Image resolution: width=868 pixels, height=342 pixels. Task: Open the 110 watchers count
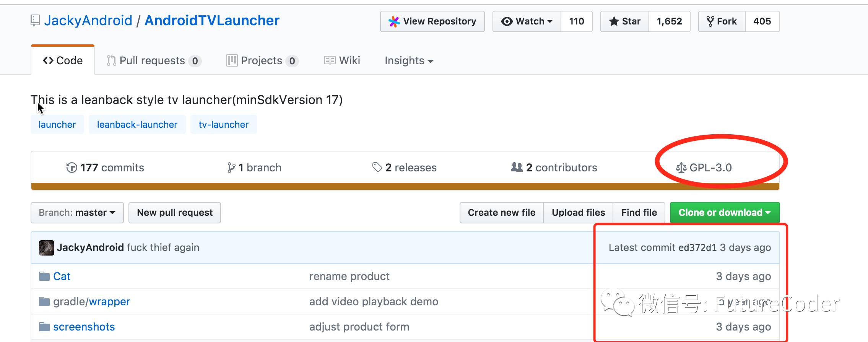coord(577,21)
